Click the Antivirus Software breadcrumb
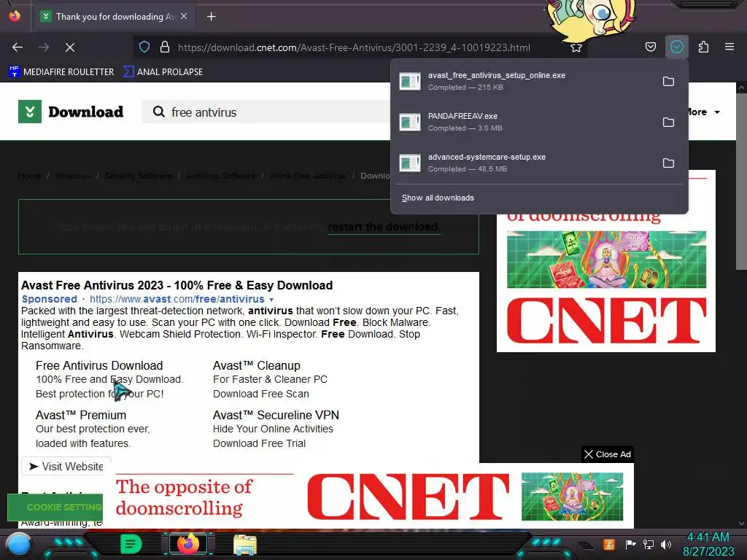The height and width of the screenshot is (560, 747). coord(220,176)
